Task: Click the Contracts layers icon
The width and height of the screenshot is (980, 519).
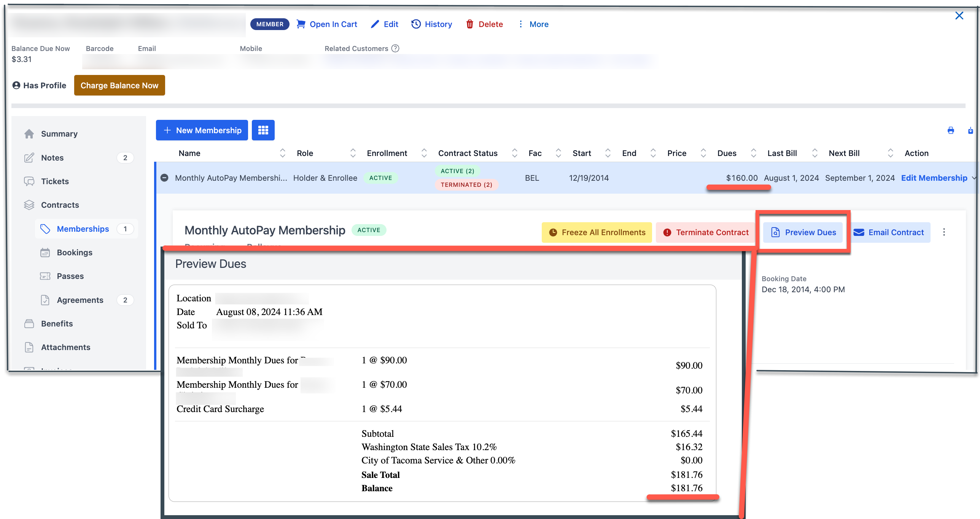Action: (x=29, y=205)
